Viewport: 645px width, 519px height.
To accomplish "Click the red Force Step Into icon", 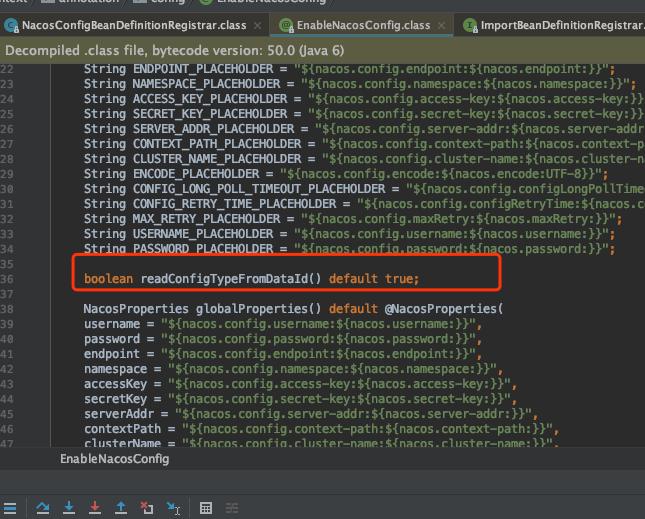I will (x=95, y=508).
